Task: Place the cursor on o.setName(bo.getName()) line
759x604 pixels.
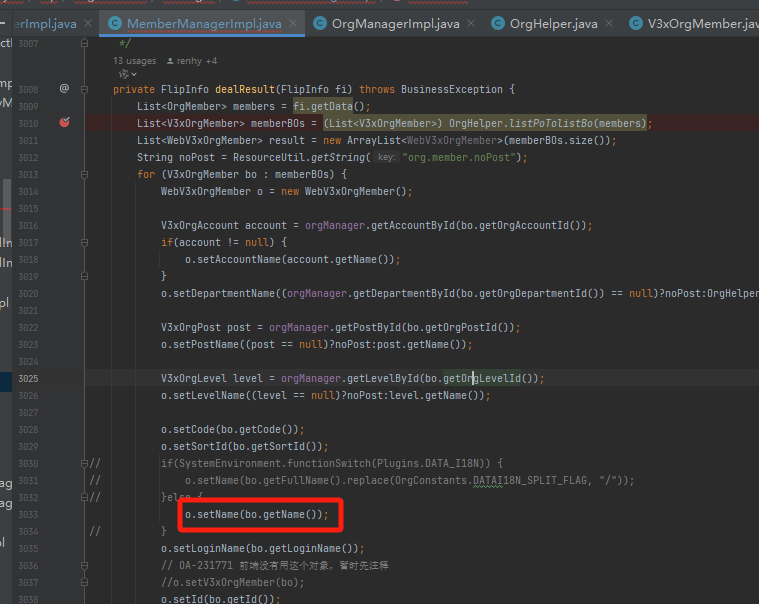Action: [257, 514]
